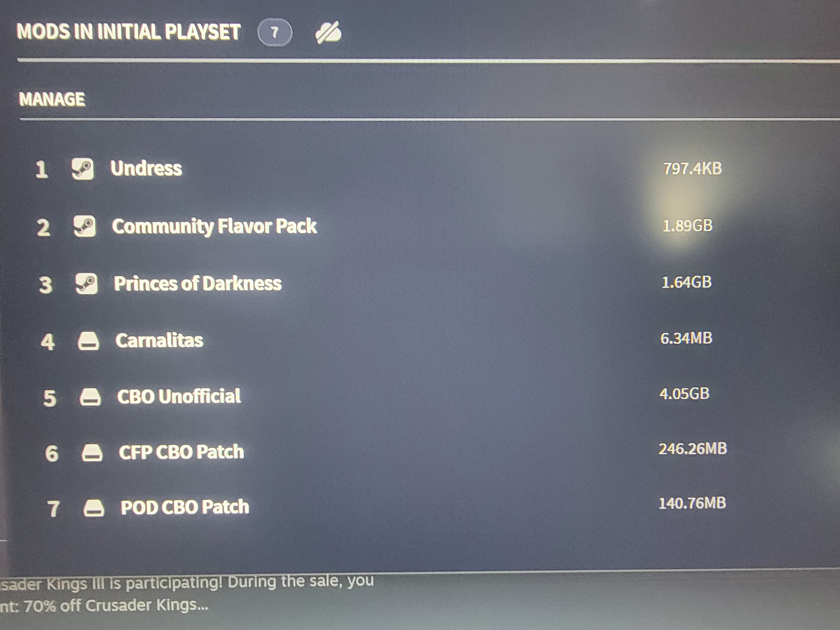This screenshot has width=840, height=630.
Task: Click the cloud sync disabled icon
Action: click(328, 33)
